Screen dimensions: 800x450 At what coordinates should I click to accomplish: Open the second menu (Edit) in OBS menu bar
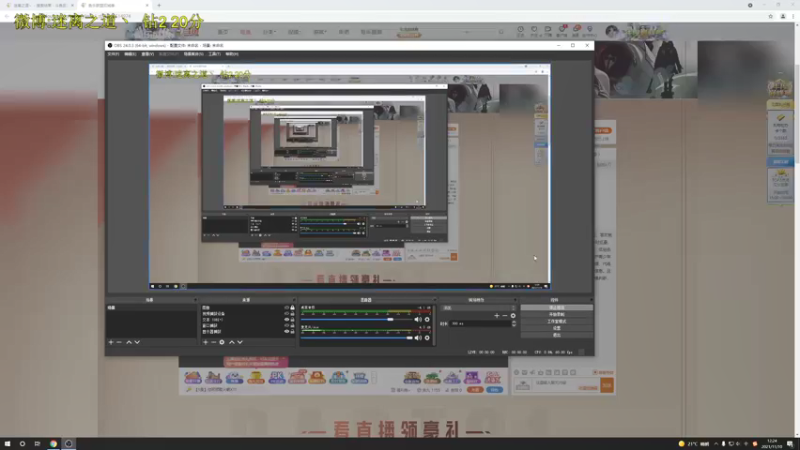click(x=130, y=54)
